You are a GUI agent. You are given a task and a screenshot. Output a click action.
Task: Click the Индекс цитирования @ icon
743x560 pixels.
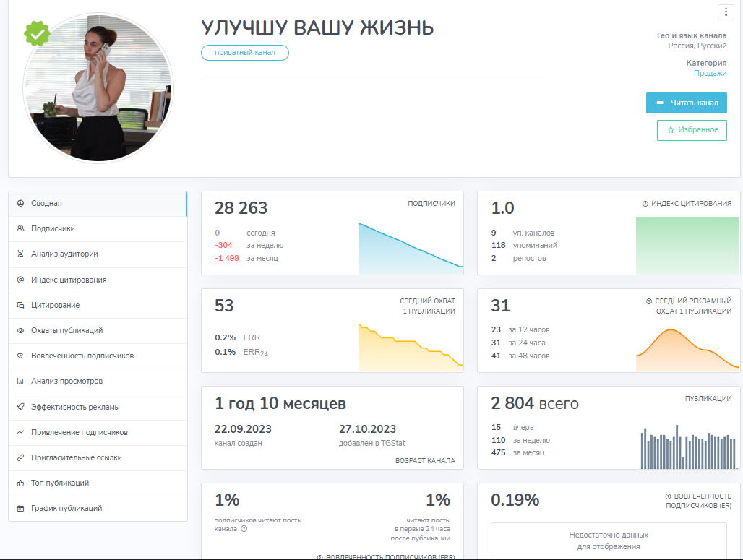pyautogui.click(x=20, y=280)
